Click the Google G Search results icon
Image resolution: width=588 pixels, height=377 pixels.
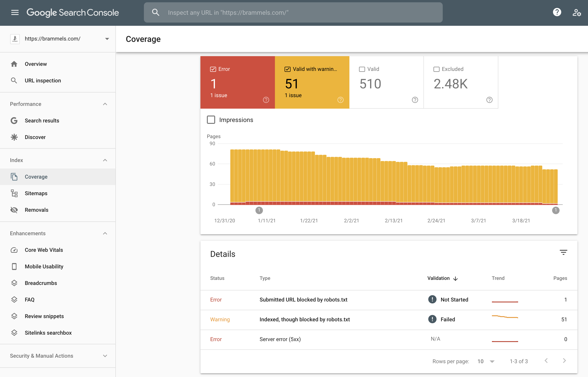click(x=14, y=121)
